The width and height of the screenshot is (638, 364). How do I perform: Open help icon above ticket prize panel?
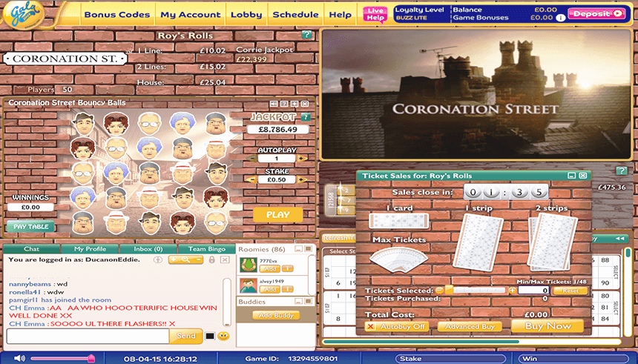click(x=622, y=171)
